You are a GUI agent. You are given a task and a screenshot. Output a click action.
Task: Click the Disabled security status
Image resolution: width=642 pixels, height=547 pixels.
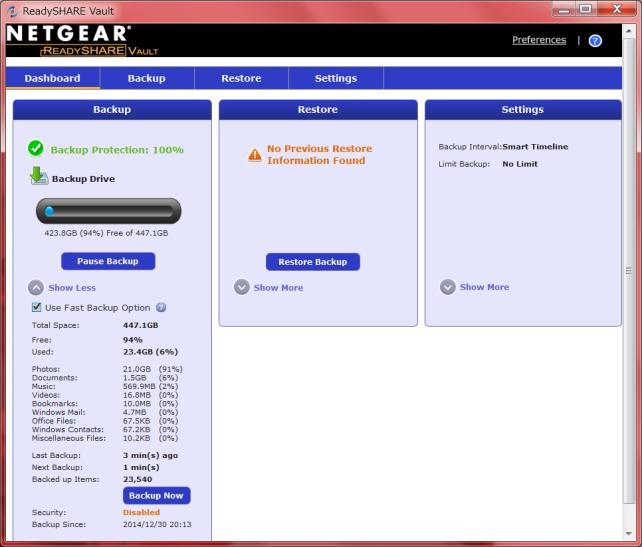click(141, 512)
